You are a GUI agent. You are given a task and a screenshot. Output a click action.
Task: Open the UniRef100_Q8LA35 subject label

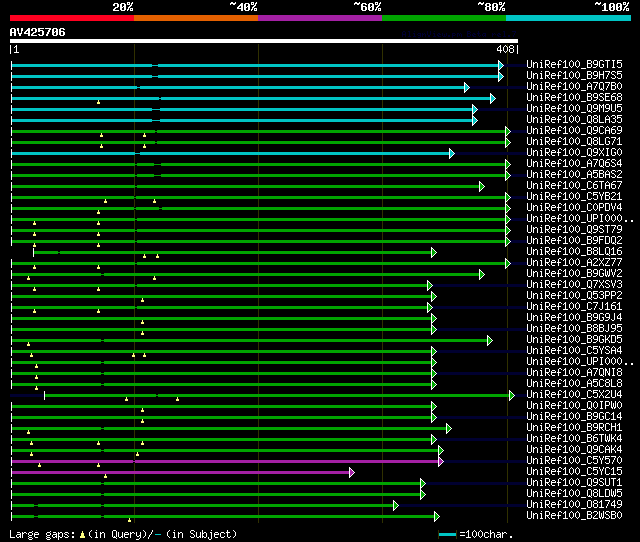[574, 120]
